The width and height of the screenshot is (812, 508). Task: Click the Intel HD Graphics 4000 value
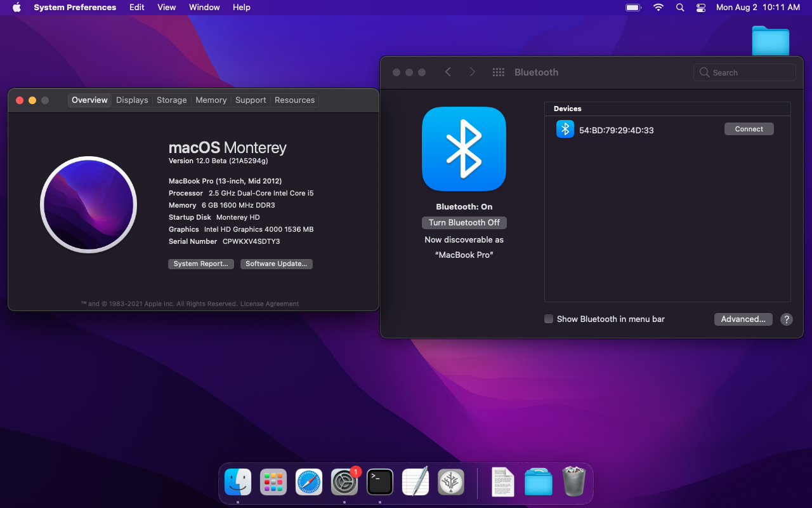[259, 230]
